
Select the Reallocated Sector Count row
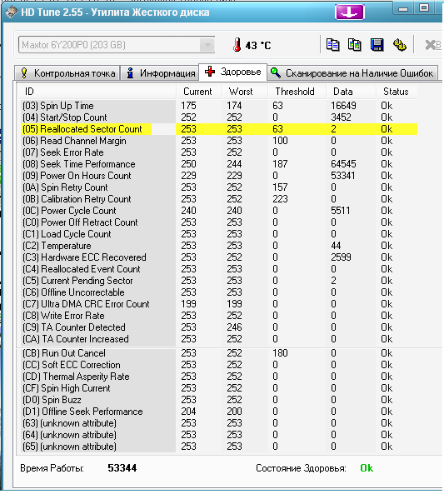pos(219,129)
